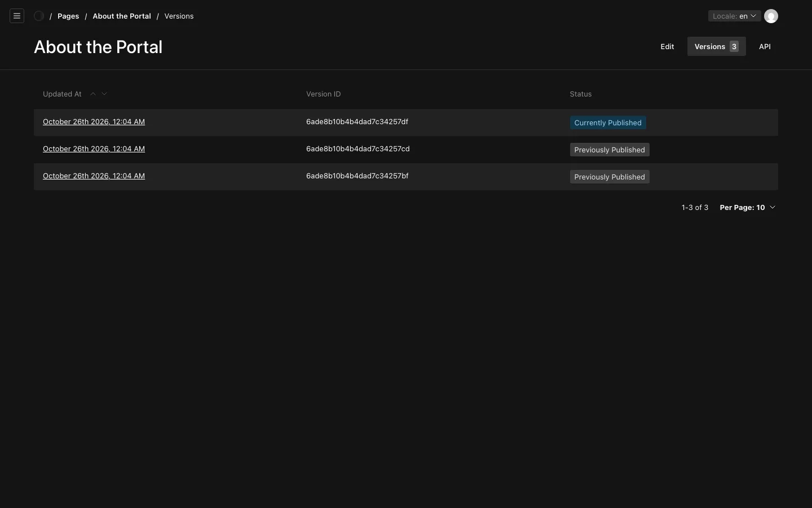The width and height of the screenshot is (812, 508).
Task: Select the Versions tab
Action: click(x=716, y=46)
